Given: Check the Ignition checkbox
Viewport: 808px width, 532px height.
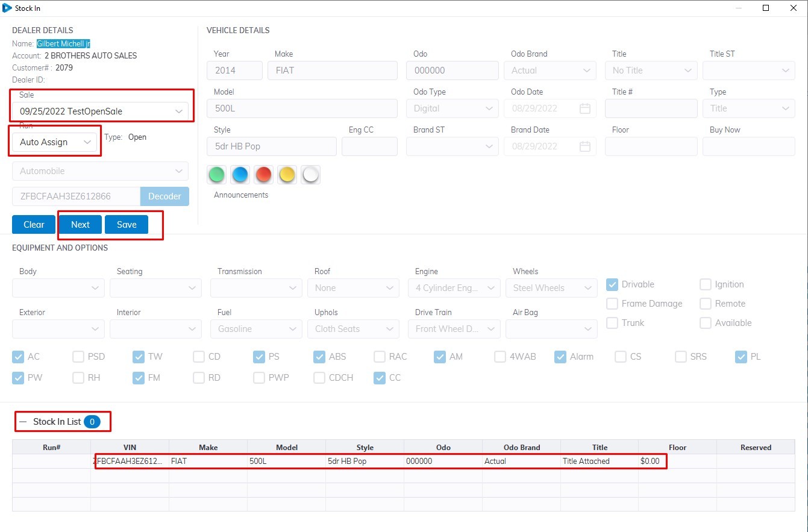Looking at the screenshot, I should click(x=706, y=284).
